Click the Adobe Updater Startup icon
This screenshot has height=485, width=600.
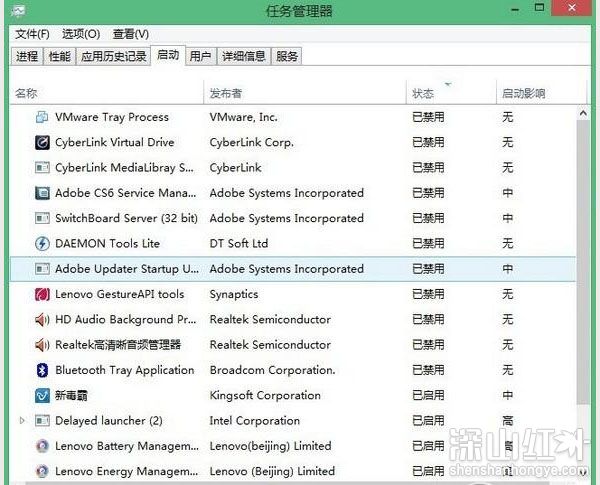tap(42, 269)
